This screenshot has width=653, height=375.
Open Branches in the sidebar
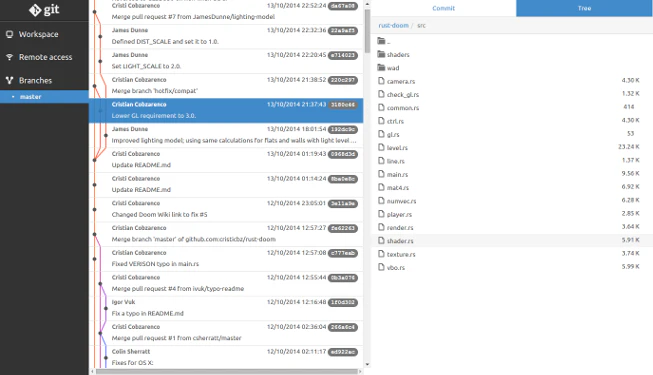44,80
